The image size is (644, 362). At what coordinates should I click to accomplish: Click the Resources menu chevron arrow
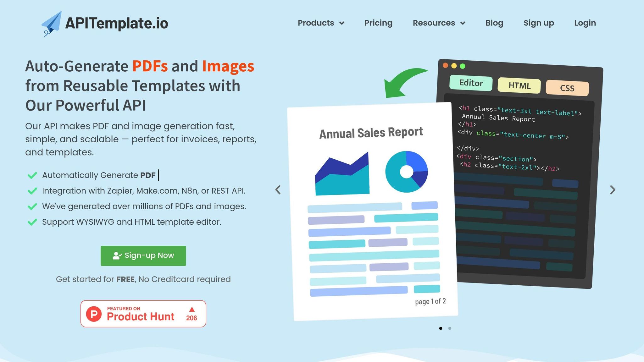click(x=463, y=23)
